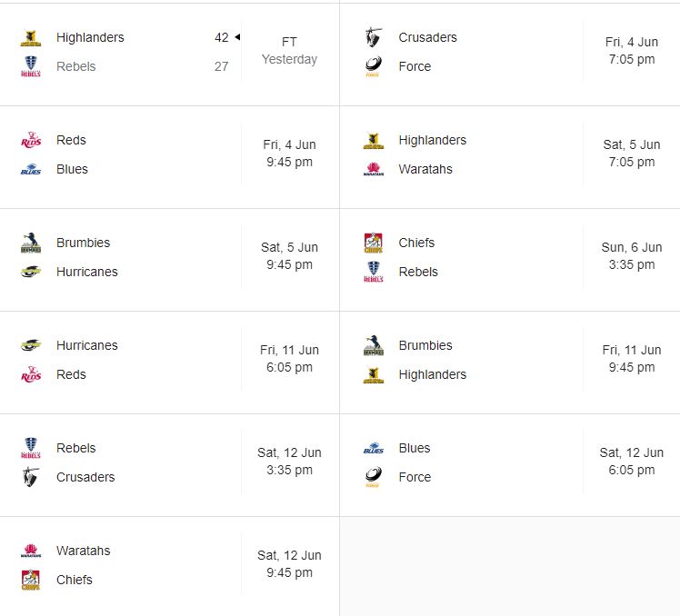Click the Blues logo in Reds vs Blues
Image resolution: width=680 pixels, height=616 pixels.
point(31,170)
